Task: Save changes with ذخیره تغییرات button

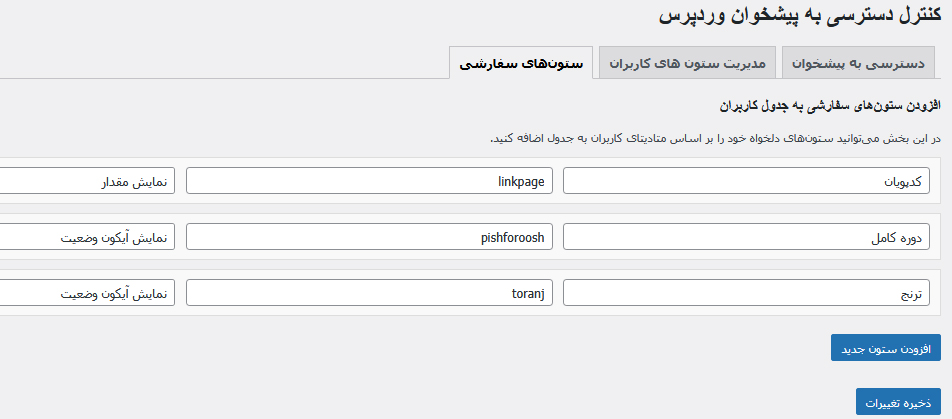Action: [898, 401]
